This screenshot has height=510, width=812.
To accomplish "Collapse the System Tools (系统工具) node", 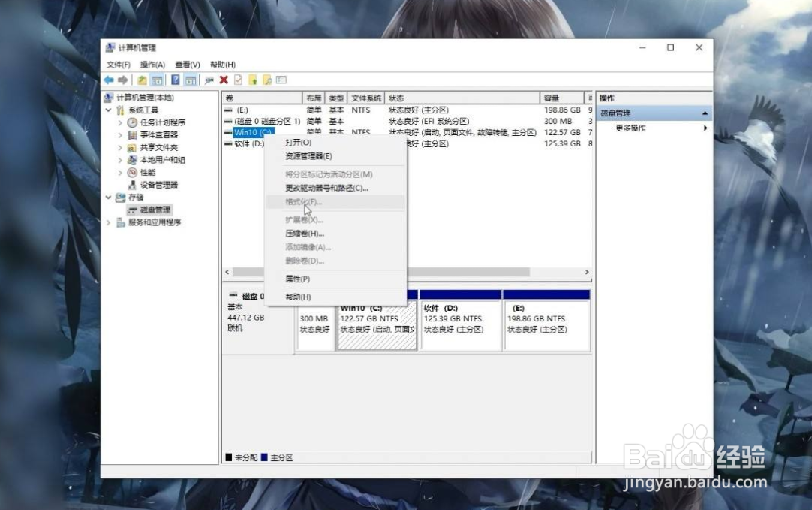I will [108, 110].
